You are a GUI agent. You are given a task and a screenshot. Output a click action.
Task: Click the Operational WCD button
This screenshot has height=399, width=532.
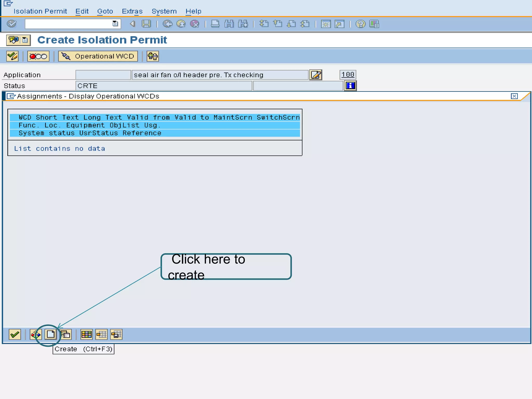[98, 56]
